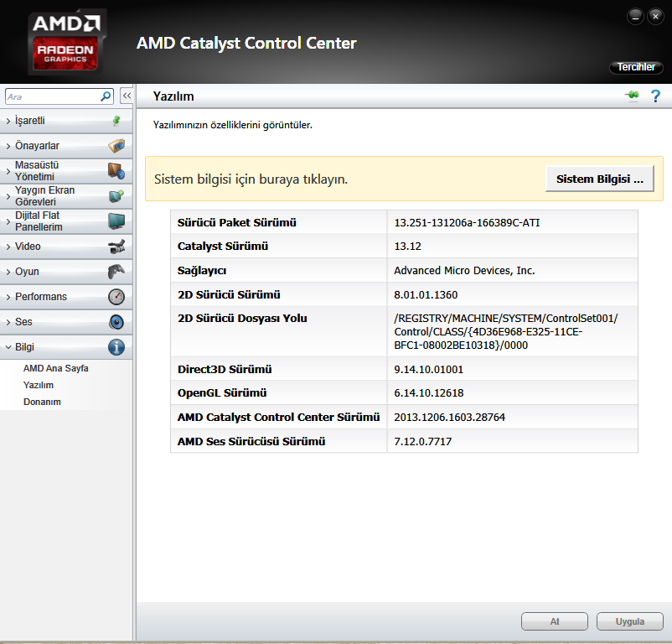The image size is (672, 644).
Task: Select Direct3D version 9.14.10.01001
Action: (428, 370)
